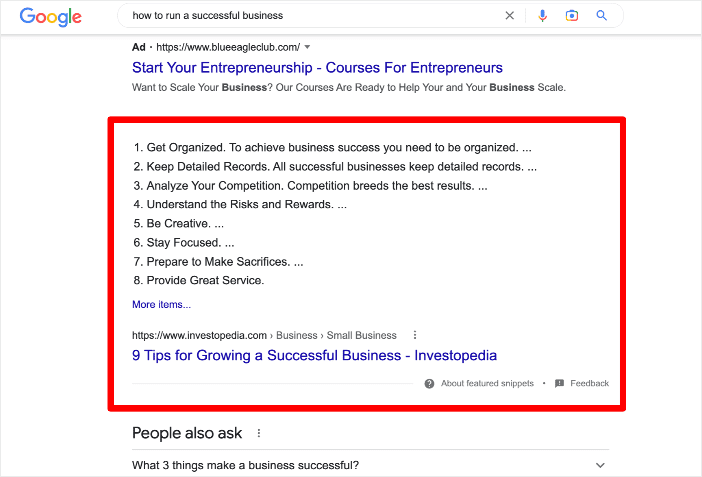Clear the search query with X

point(509,16)
